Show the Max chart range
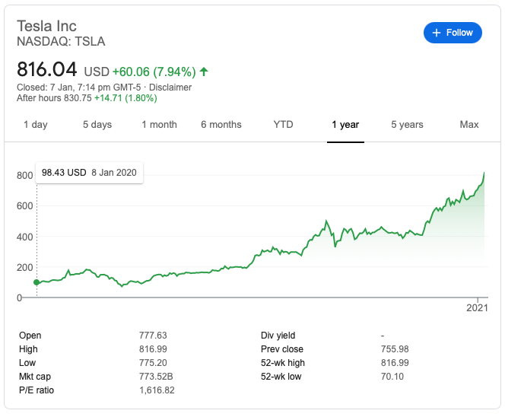The image size is (505, 420). [469, 125]
